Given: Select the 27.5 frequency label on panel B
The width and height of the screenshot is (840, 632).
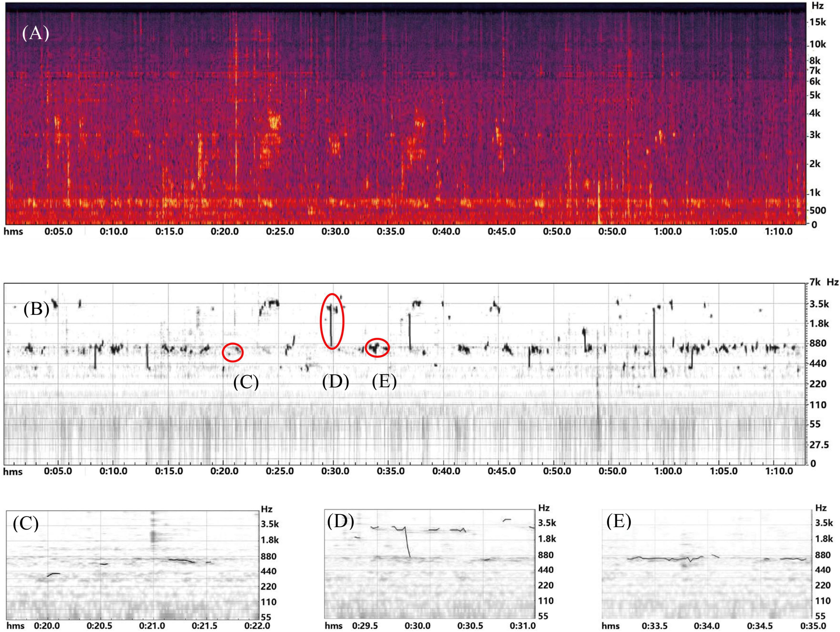Looking at the screenshot, I should [819, 445].
